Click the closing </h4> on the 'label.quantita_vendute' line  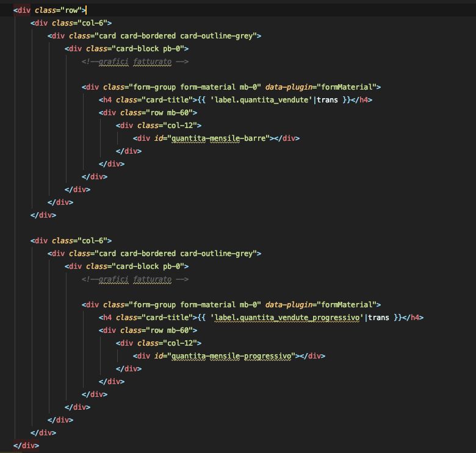tap(361, 100)
